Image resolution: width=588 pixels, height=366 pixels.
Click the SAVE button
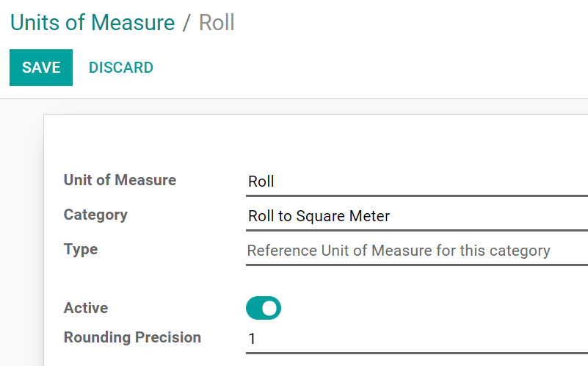pyautogui.click(x=41, y=68)
